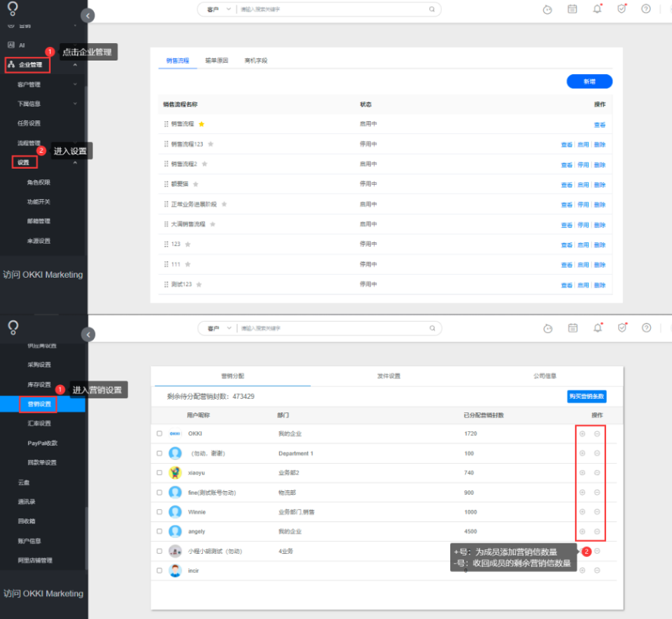Check the fine(测试账号勿动) row checkbox
This screenshot has height=619, width=672.
click(160, 493)
